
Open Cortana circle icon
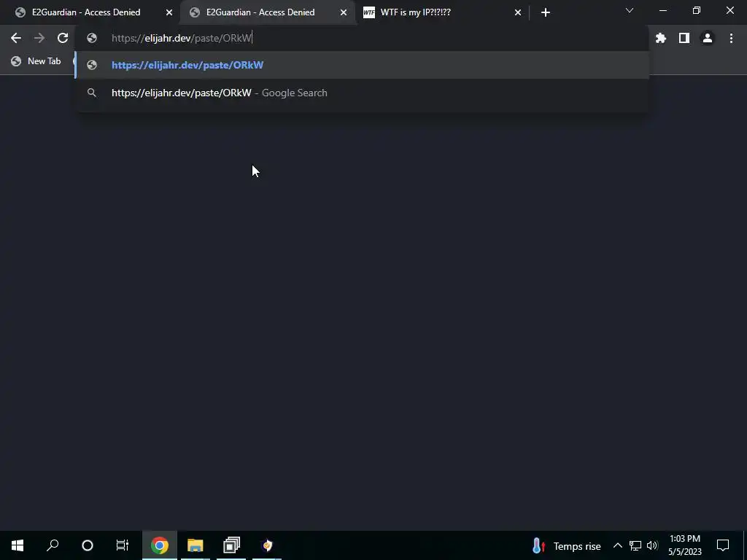click(88, 545)
